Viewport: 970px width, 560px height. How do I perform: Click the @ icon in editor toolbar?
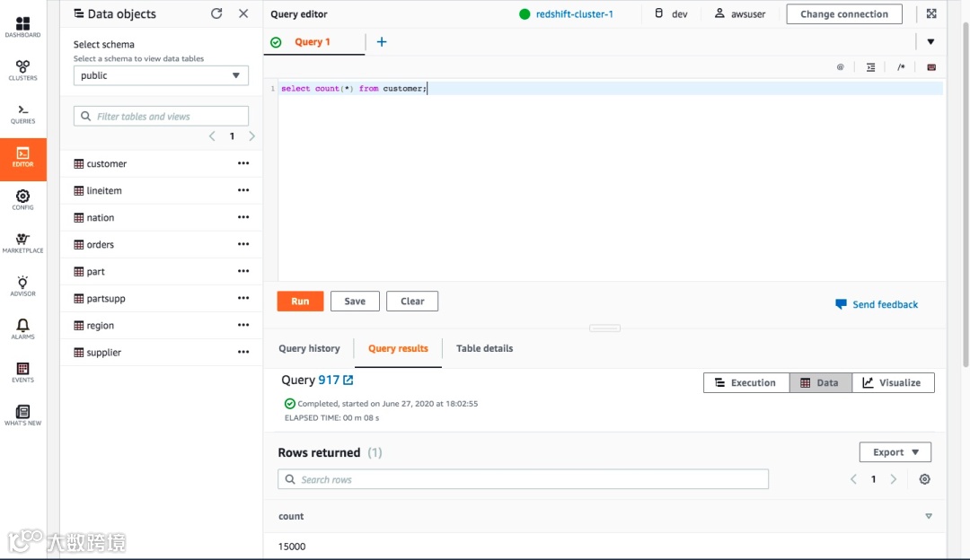point(840,67)
